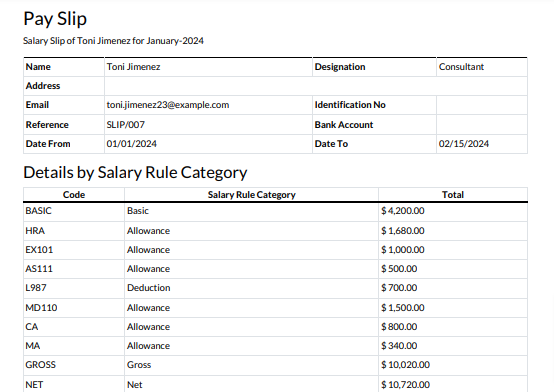Select the BASIC code row
Image resolution: width=554 pixels, height=392 pixels.
tap(275, 211)
